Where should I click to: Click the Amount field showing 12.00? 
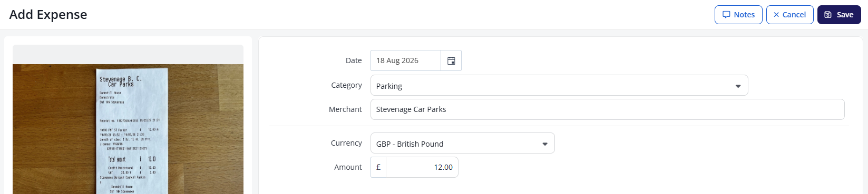tap(422, 167)
